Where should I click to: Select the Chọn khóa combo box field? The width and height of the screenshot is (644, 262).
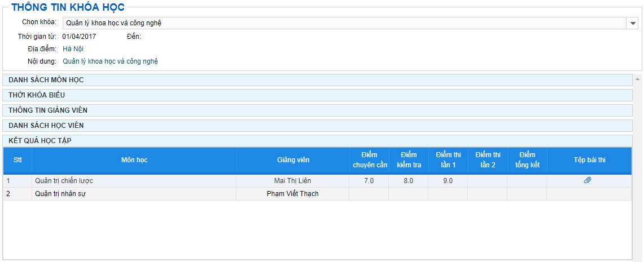351,23
